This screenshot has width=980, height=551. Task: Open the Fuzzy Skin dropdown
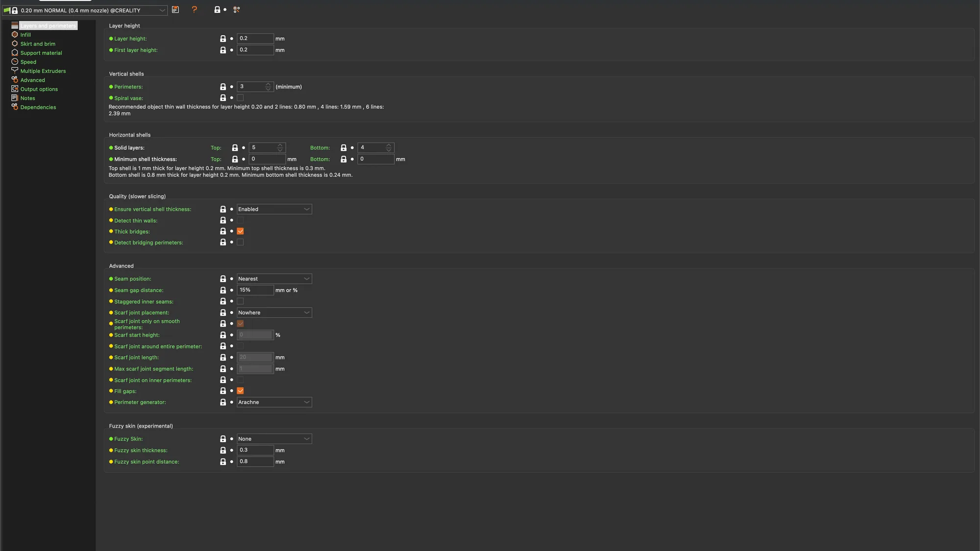tap(274, 439)
